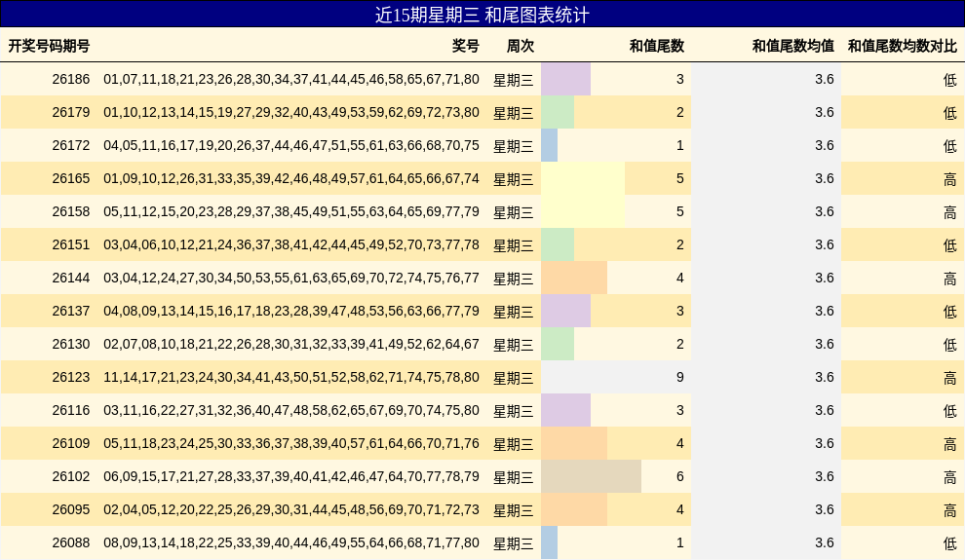The image size is (965, 560).
Task: Select the draw numbers for issue 26095
Action: pos(291,511)
